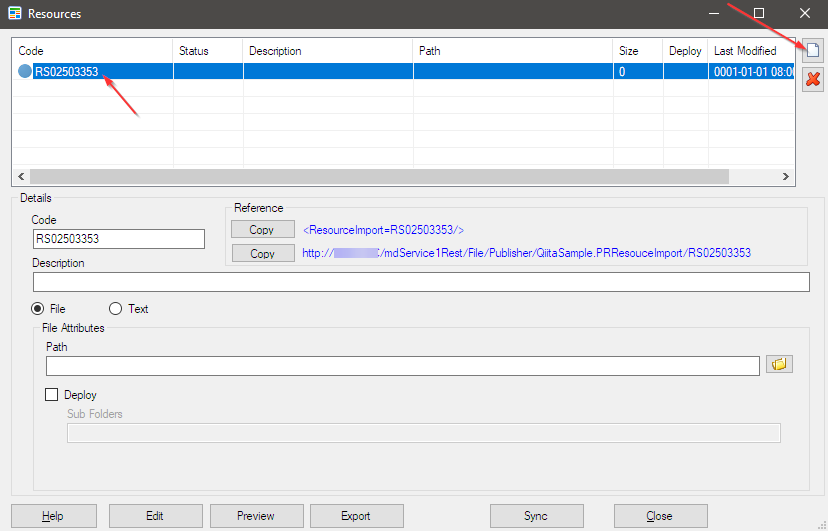The width and height of the screenshot is (828, 531).
Task: Click the Edit button
Action: coord(156,516)
